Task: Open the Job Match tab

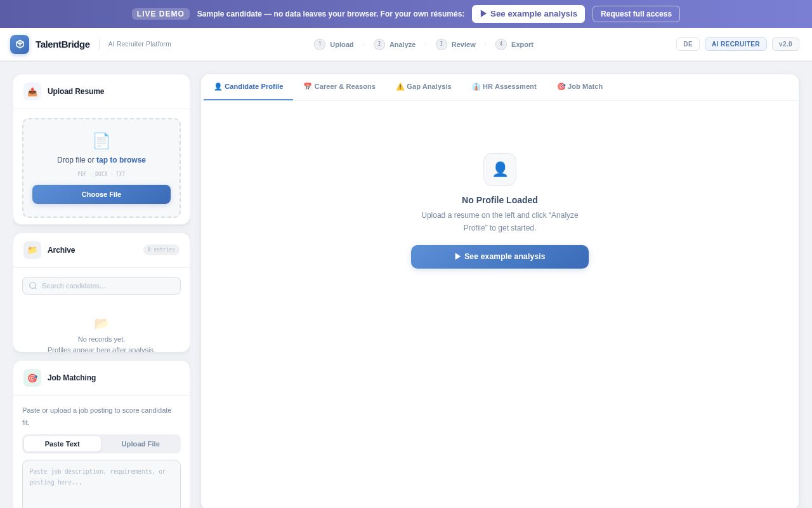Action: tap(580, 87)
